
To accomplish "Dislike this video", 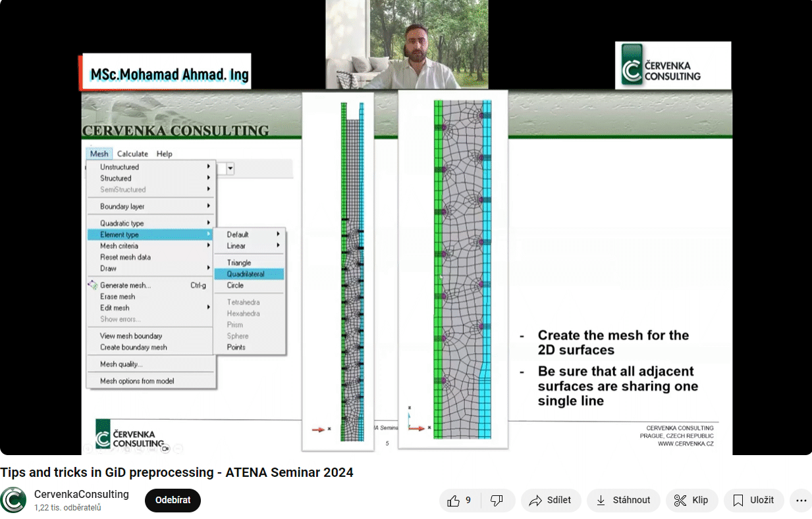I will point(497,501).
